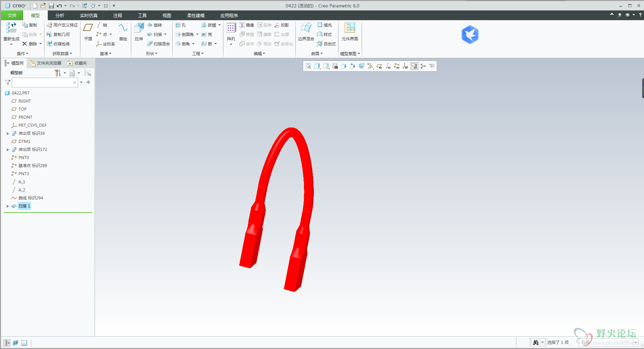Click the Coordinate System (坐标系) tool

point(106,44)
